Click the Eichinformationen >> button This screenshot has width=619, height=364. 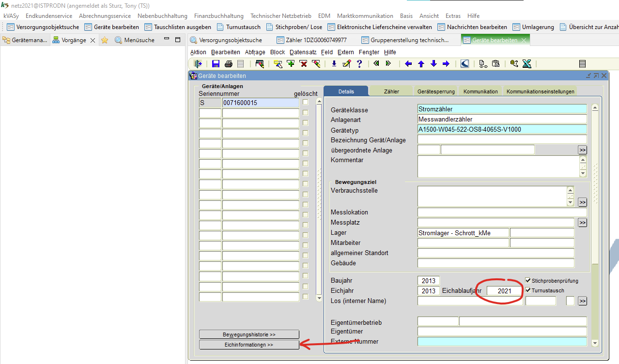pos(249,345)
